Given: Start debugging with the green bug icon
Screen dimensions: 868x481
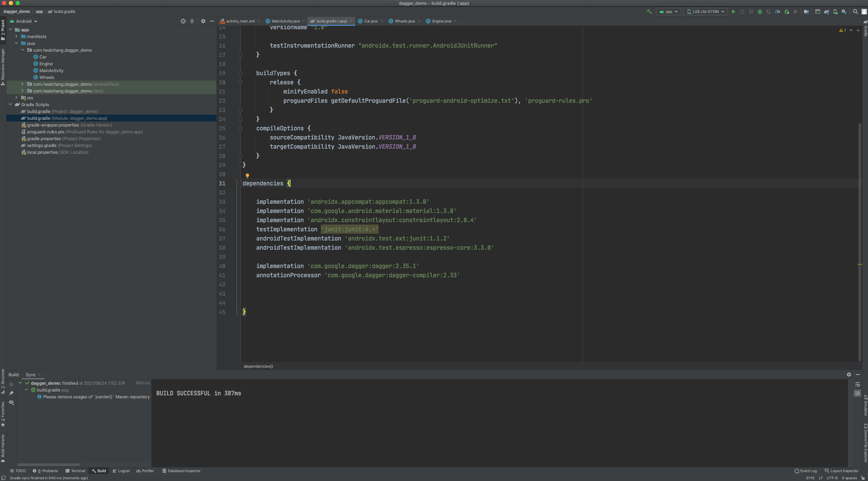Looking at the screenshot, I should (760, 12).
